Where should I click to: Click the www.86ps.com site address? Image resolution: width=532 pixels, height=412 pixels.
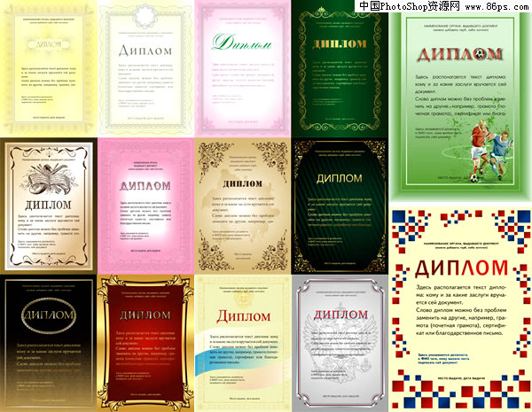tap(496, 6)
